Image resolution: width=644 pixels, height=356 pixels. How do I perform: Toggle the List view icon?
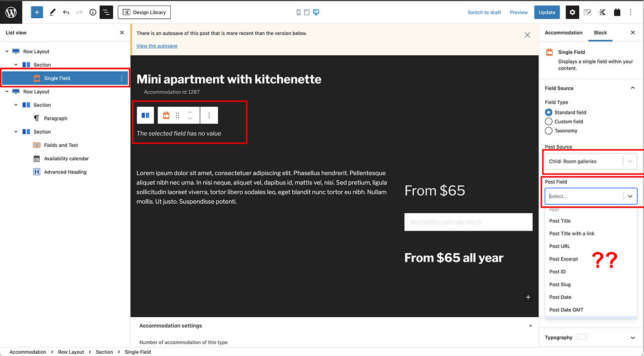(x=106, y=12)
